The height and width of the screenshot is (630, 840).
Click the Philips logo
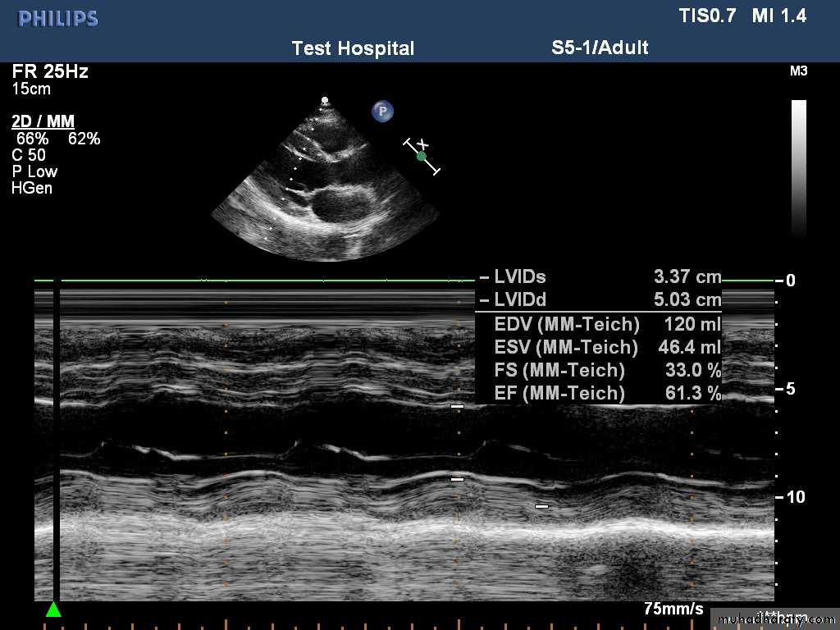coord(58,18)
